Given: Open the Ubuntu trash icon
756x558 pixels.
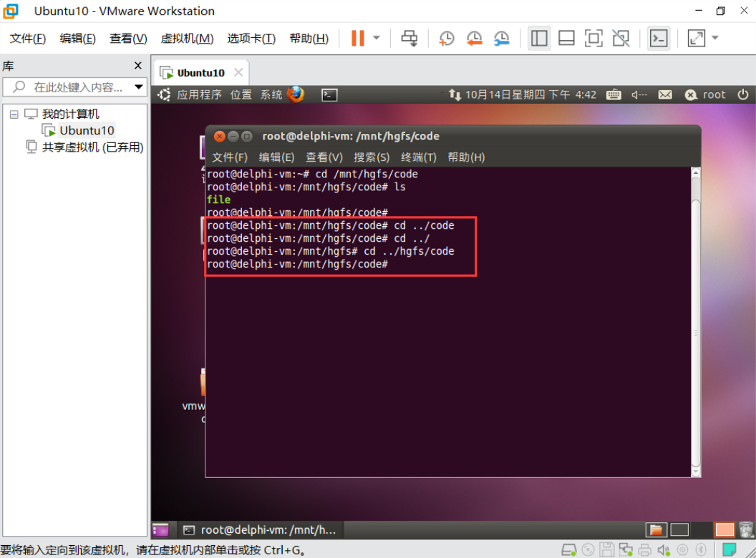Looking at the screenshot, I should coord(745,530).
